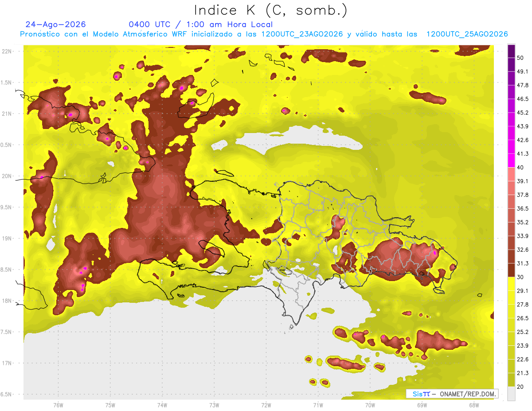
Task: Click the WRF forecast description line
Action: click(264, 34)
